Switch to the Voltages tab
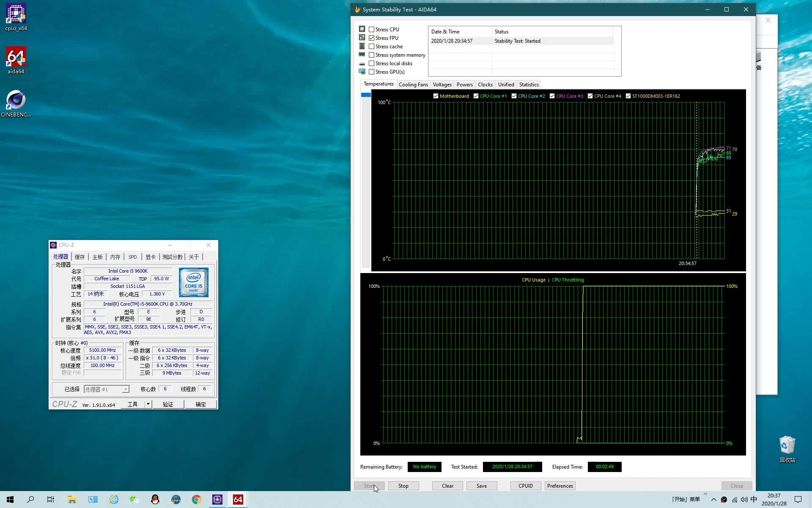This screenshot has height=508, width=812. [x=442, y=85]
